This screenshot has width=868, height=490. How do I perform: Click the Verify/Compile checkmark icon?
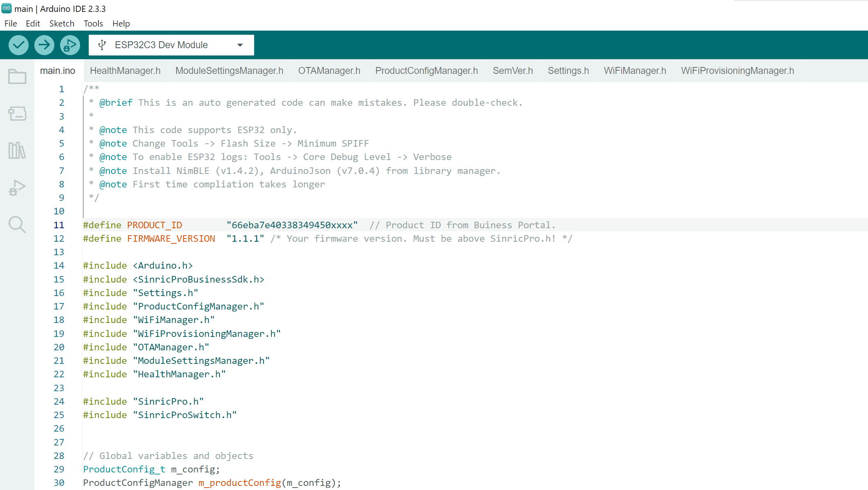18,45
